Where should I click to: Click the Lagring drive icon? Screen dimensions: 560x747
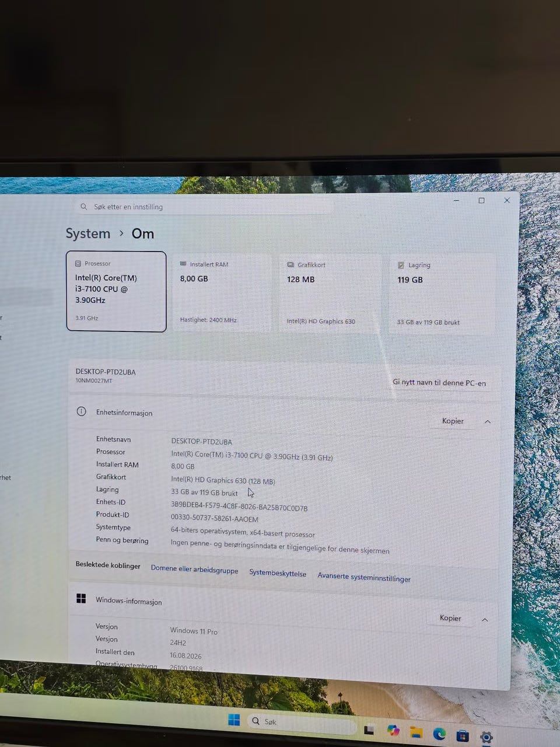[401, 265]
